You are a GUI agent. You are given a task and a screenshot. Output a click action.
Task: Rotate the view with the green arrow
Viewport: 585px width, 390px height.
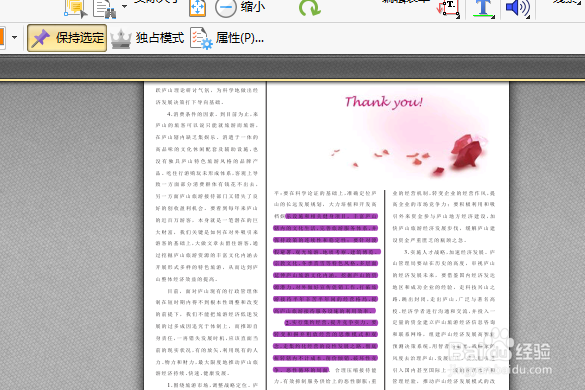pyautogui.click(x=309, y=7)
